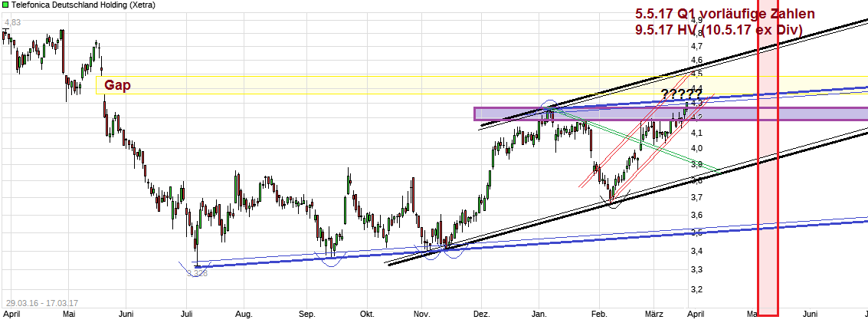Click the 'Sep.' month axis label
868x323 pixels.
tap(306, 314)
